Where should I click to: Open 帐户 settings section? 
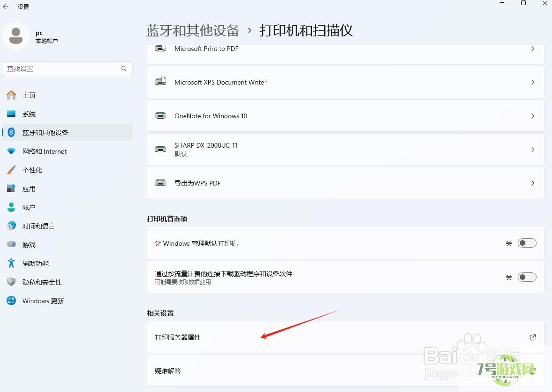[x=67, y=207]
